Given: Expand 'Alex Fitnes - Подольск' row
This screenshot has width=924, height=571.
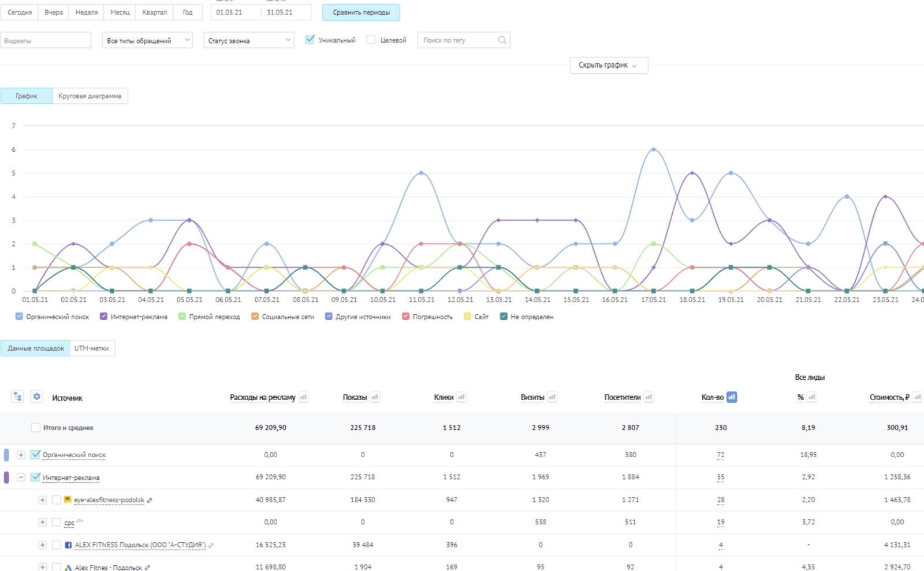Looking at the screenshot, I should click(x=42, y=568).
